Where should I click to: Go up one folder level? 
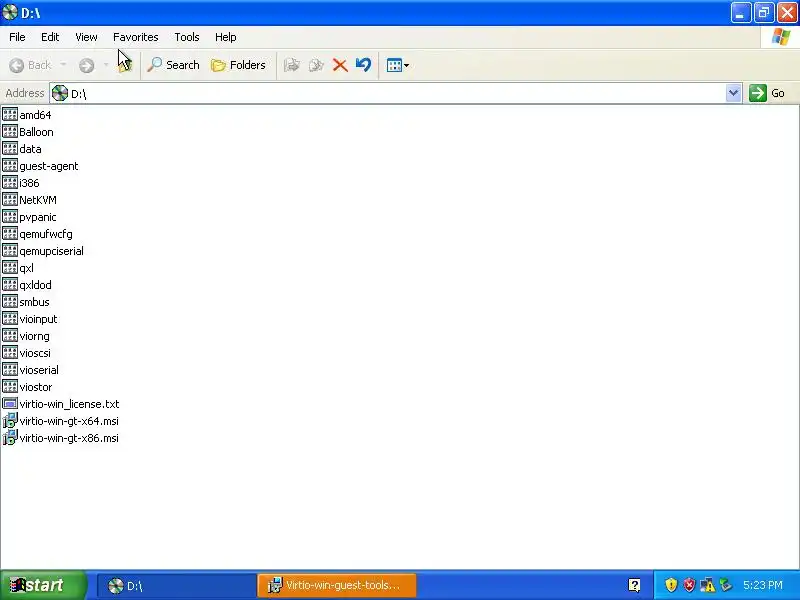[125, 65]
